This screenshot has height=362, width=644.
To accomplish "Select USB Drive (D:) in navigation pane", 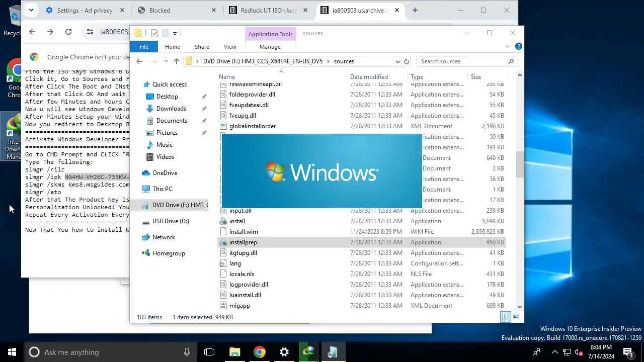I will coord(171,221).
